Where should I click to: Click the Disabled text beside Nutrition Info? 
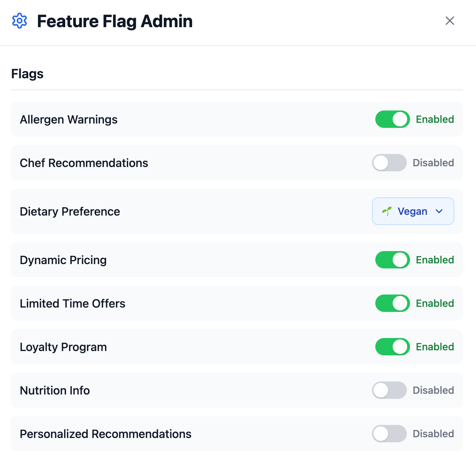click(433, 390)
